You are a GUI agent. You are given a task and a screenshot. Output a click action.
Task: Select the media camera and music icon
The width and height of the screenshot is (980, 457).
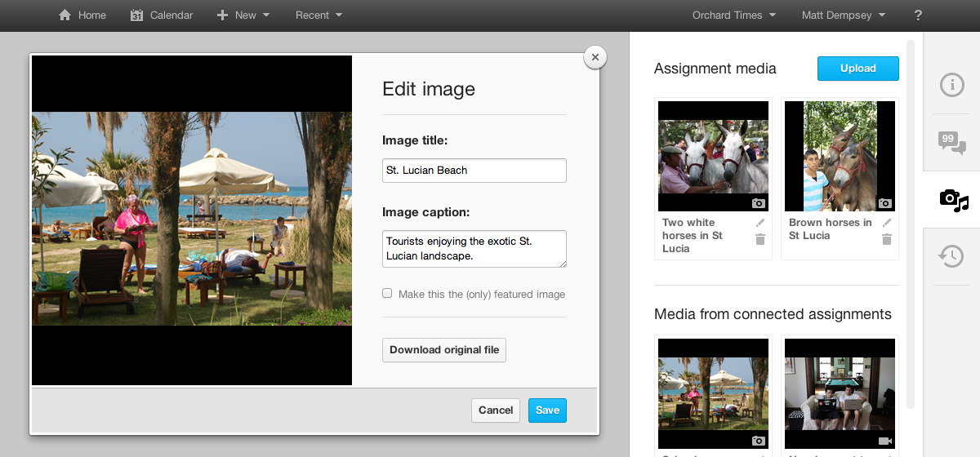pos(952,199)
